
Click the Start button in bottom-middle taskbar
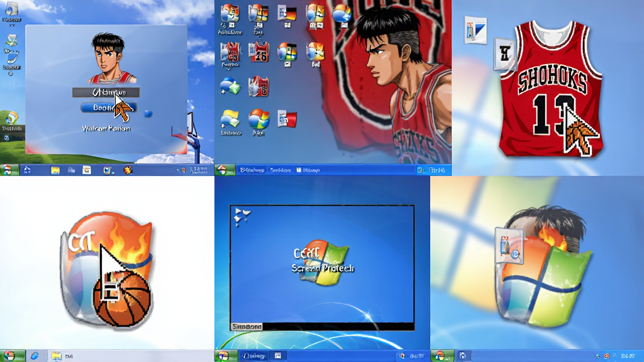coord(226,356)
